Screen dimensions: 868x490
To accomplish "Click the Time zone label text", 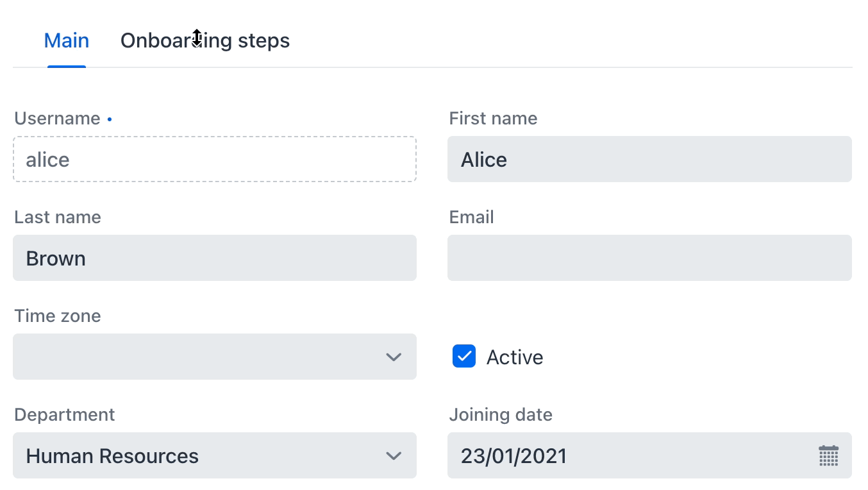I will point(58,316).
